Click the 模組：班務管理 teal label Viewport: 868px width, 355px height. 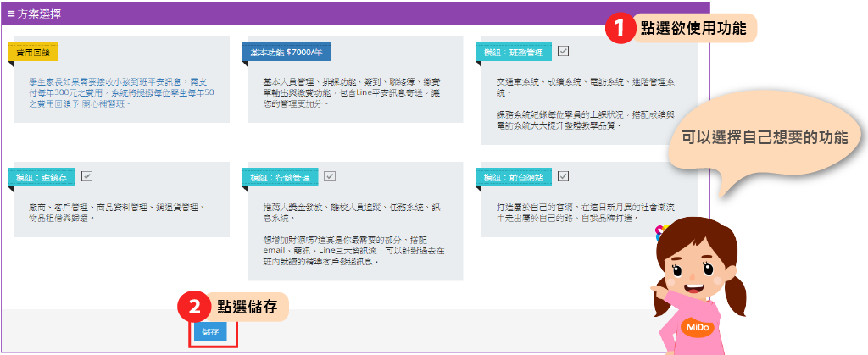[514, 53]
